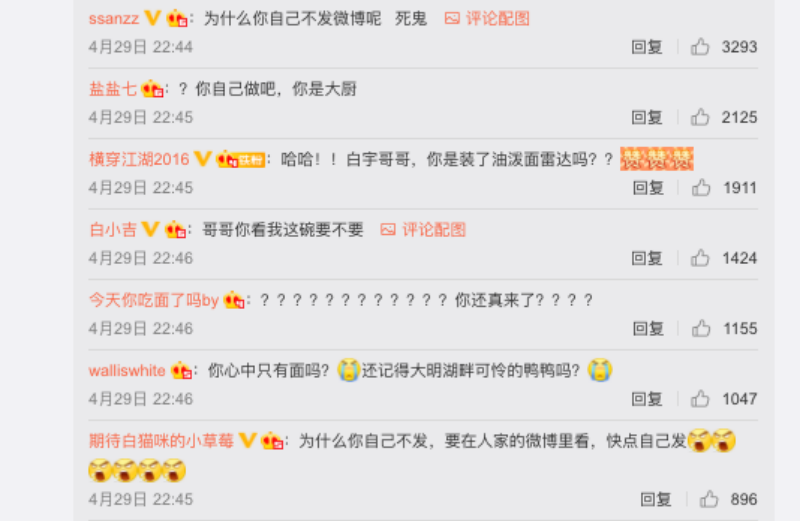This screenshot has width=800, height=521.
Task: Tap thumbs-up on 横穿江湖2016's comment
Action: click(701, 188)
